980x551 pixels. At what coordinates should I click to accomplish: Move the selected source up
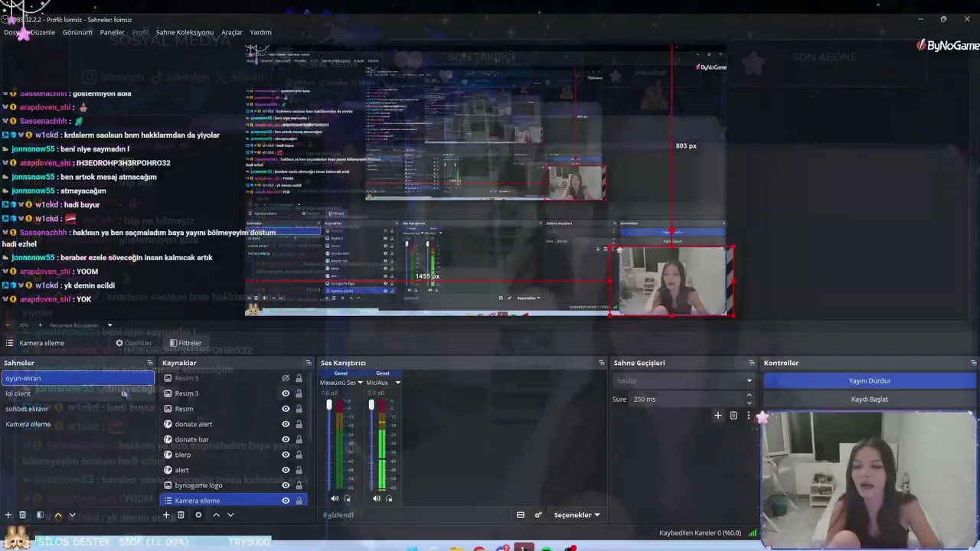[x=216, y=515]
